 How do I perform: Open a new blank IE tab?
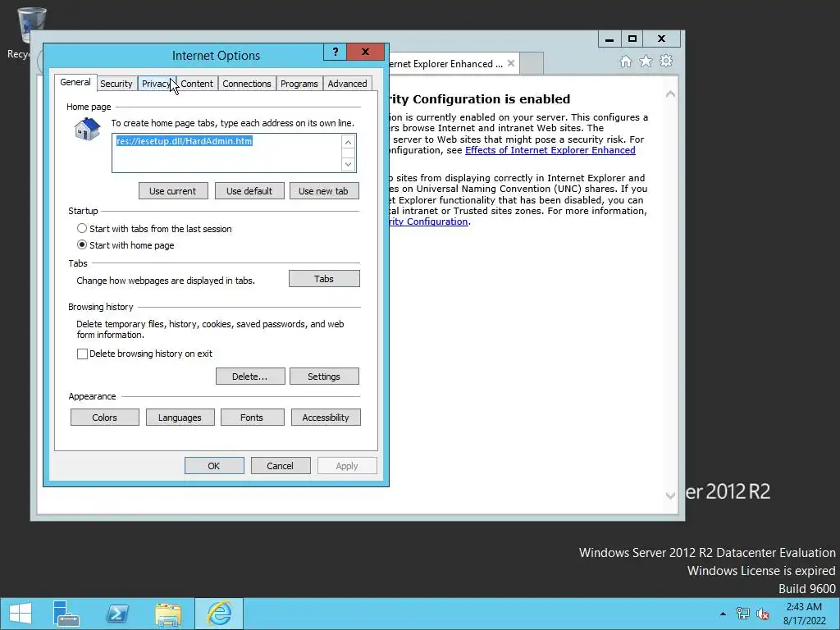tap(532, 63)
